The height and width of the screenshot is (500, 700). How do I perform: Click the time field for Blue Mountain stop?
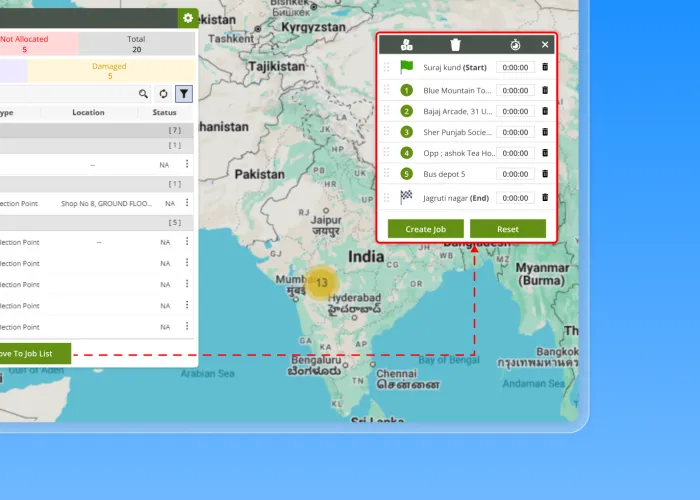point(515,90)
